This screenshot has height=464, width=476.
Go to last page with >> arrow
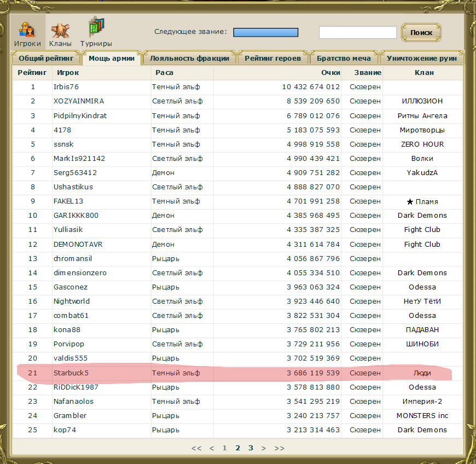[279, 448]
